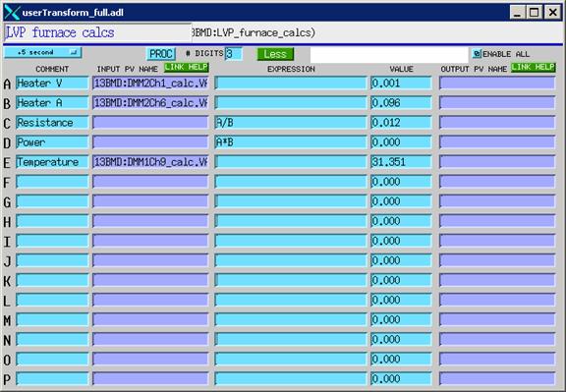Viewport: 566px width, 392px height.
Task: Click the A*B expression field
Action: [x=291, y=142]
